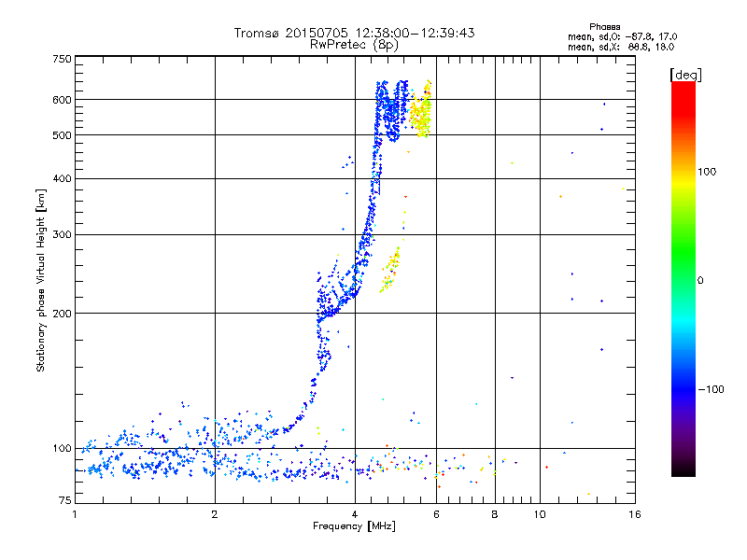The image size is (747, 560).
Task: Click the 'mean, sd,X: 88.8, 18.0' line
Action: [x=621, y=47]
